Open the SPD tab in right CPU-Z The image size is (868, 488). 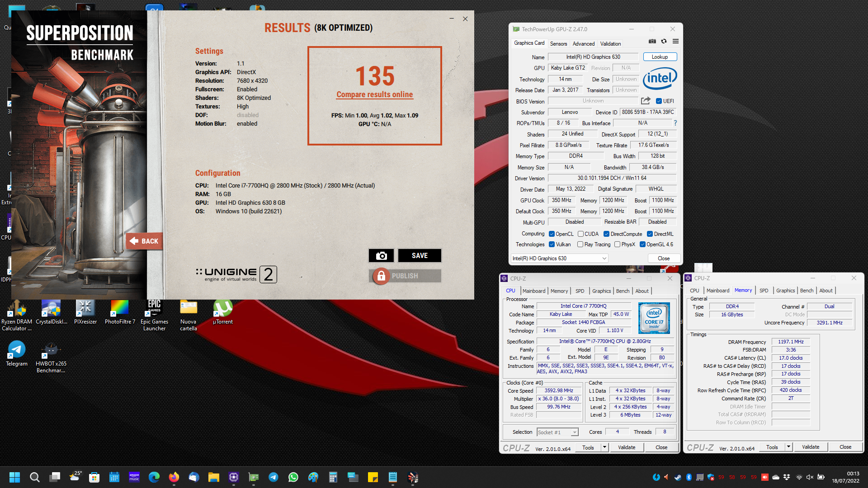click(x=764, y=291)
